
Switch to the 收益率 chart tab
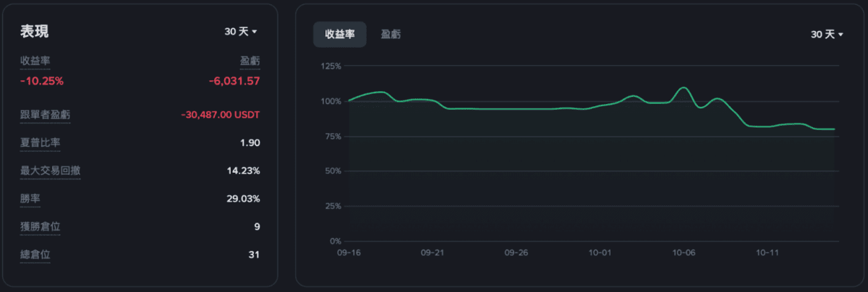(340, 35)
